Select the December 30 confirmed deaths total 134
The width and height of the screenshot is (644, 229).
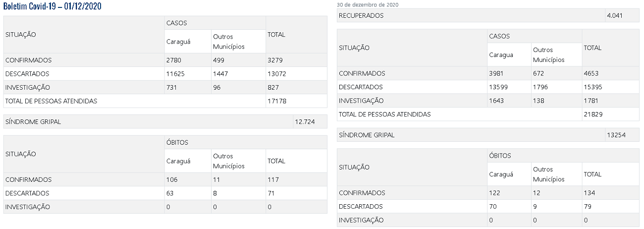point(590,193)
